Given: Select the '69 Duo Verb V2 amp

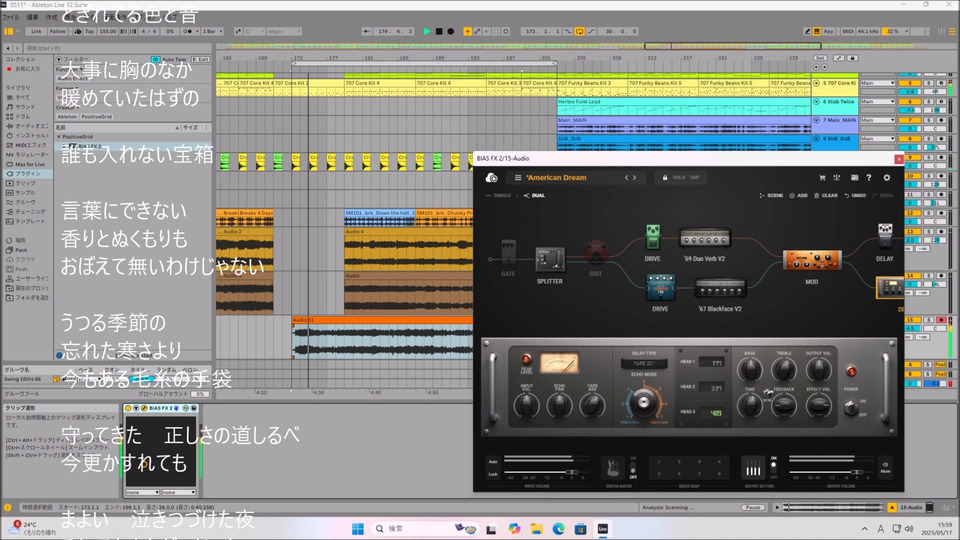Looking at the screenshot, I should (x=705, y=239).
